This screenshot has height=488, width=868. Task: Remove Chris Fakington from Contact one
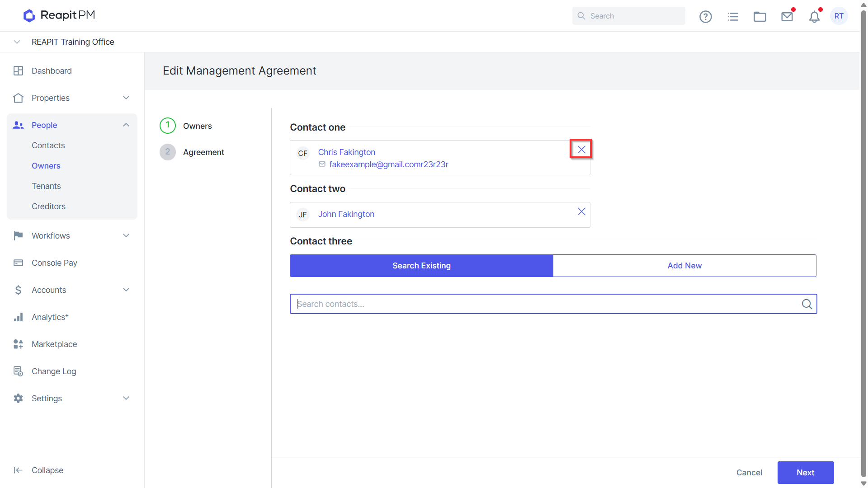click(x=581, y=150)
